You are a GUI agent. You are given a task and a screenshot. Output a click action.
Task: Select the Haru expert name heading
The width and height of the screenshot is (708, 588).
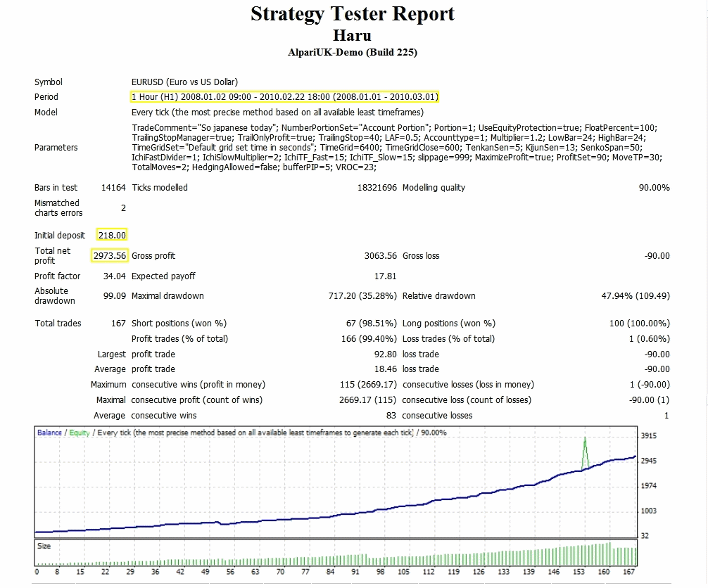pyautogui.click(x=352, y=35)
